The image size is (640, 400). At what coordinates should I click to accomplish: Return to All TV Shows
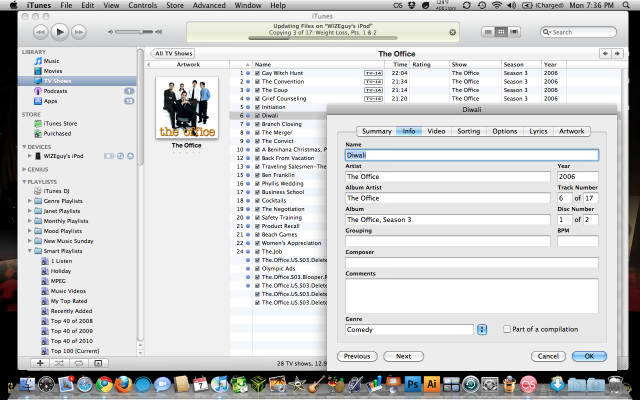click(172, 53)
